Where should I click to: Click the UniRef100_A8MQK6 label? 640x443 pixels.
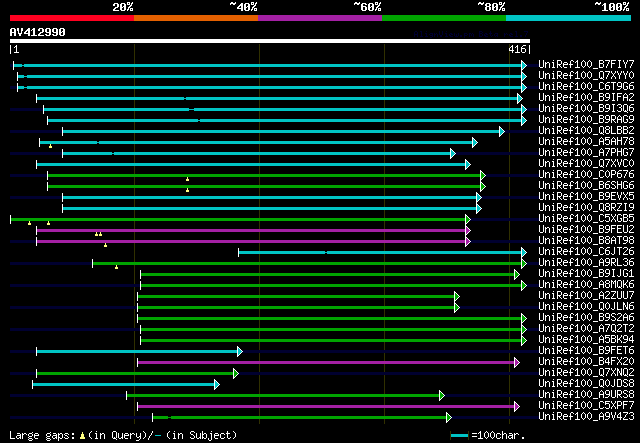(x=586, y=285)
